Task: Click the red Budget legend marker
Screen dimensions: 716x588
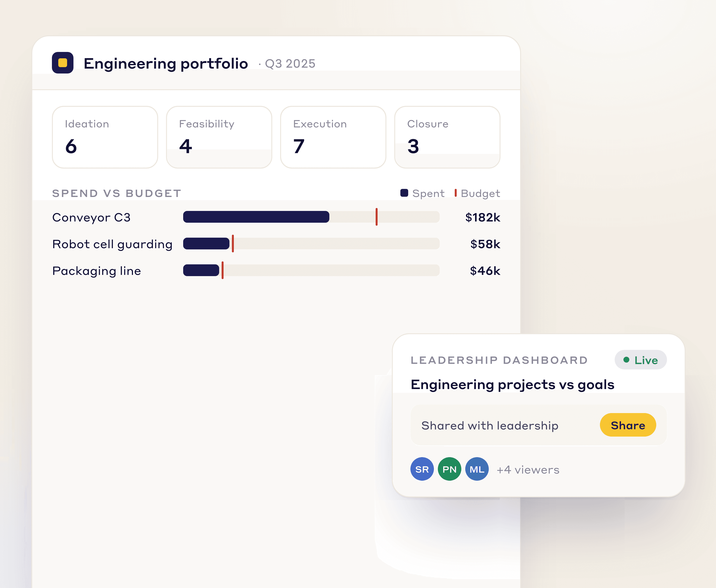Action: [x=456, y=193]
